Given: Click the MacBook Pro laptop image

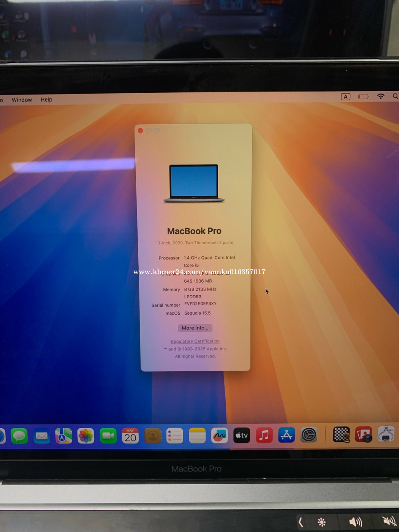Looking at the screenshot, I should pos(194,183).
